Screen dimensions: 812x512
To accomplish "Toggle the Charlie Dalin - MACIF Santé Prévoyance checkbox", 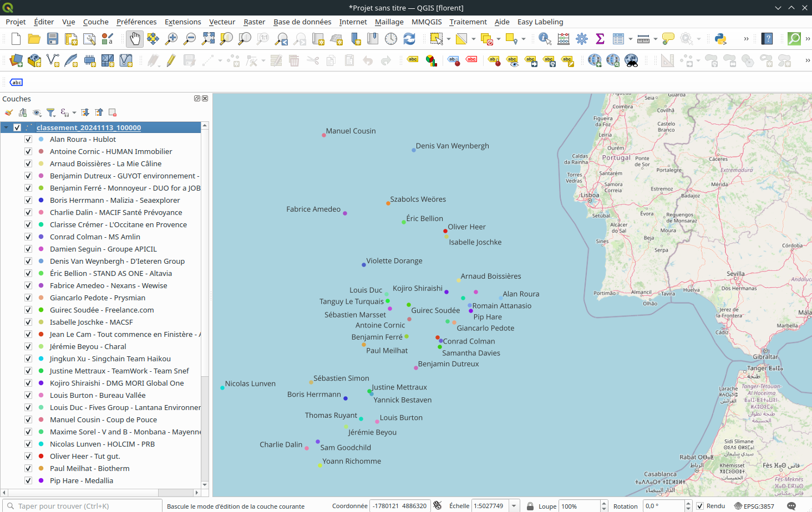I will [x=28, y=212].
